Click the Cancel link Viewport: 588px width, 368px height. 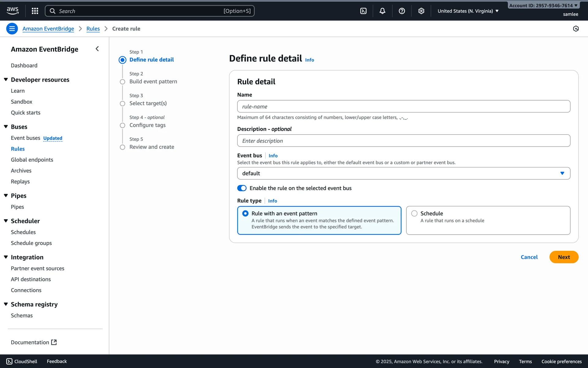(529, 257)
